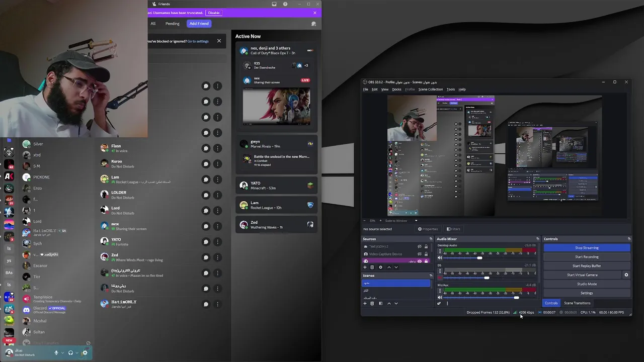Expand Discord headphone output options arrow
Viewport: 644px width, 362px height.
[76, 353]
